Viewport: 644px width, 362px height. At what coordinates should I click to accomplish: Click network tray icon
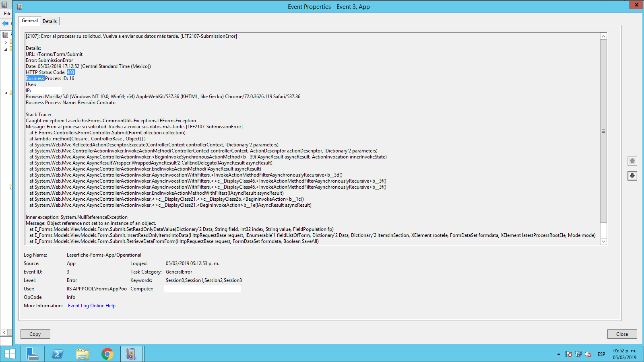(578, 354)
